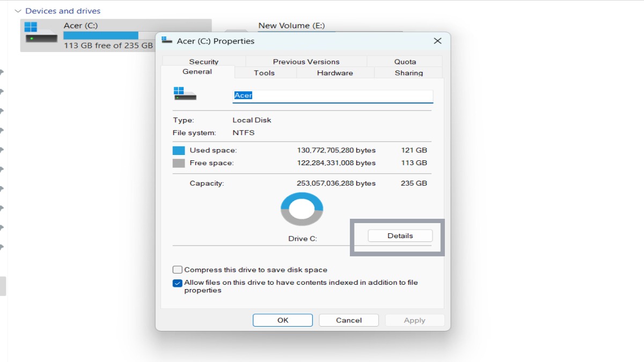The height and width of the screenshot is (362, 644).
Task: Go to the Quota tab
Action: pyautogui.click(x=405, y=62)
